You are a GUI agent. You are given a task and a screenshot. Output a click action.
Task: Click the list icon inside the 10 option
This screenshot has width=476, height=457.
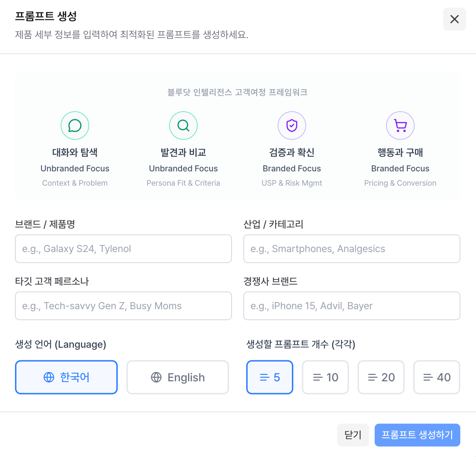317,377
